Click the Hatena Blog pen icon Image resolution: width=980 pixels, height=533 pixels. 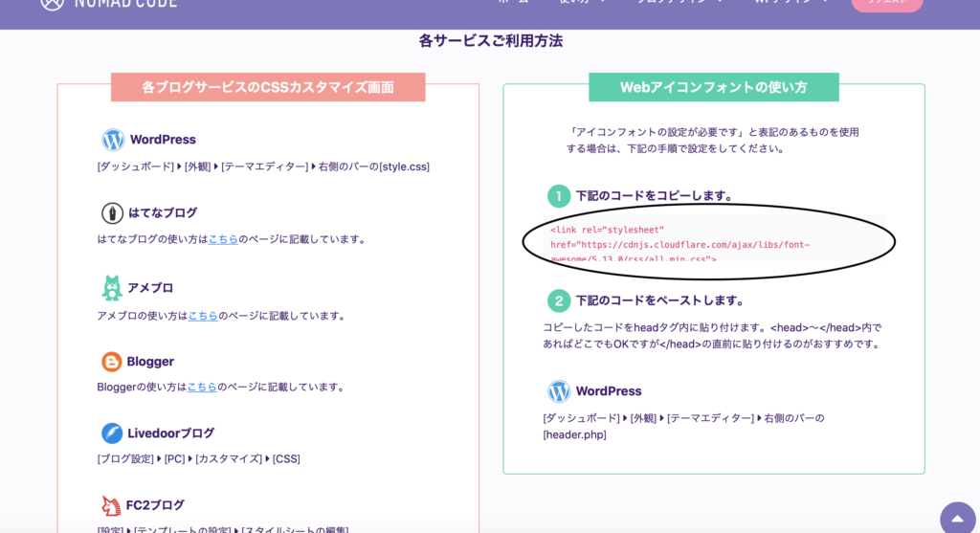click(112, 213)
